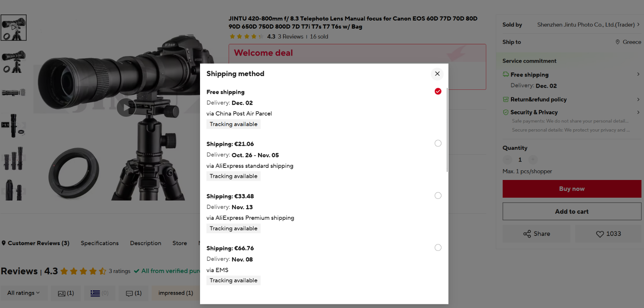The image size is (644, 308).
Task: Close the Shipping method dialog
Action: click(x=437, y=74)
